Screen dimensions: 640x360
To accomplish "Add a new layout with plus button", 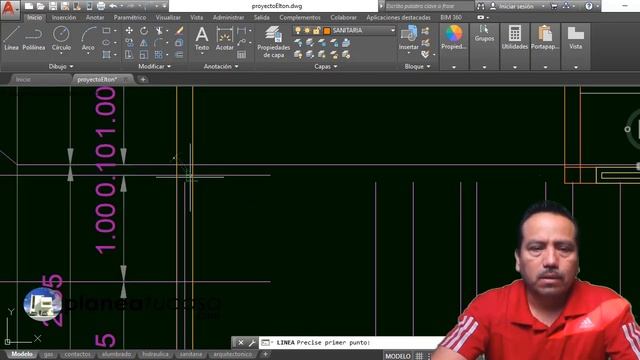I will (265, 354).
